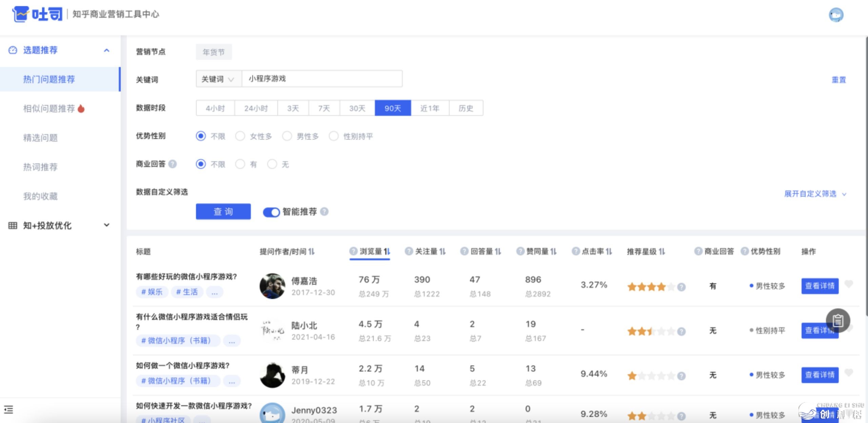Click star-rating help icon in 傅嘉浩 row
This screenshot has width=868, height=423.
(x=682, y=287)
